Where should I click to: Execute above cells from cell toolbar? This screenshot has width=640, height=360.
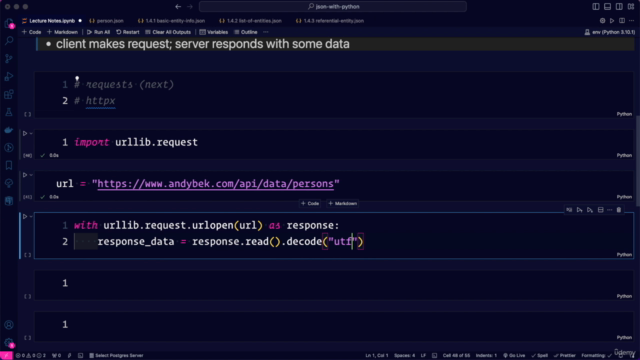pos(579,210)
